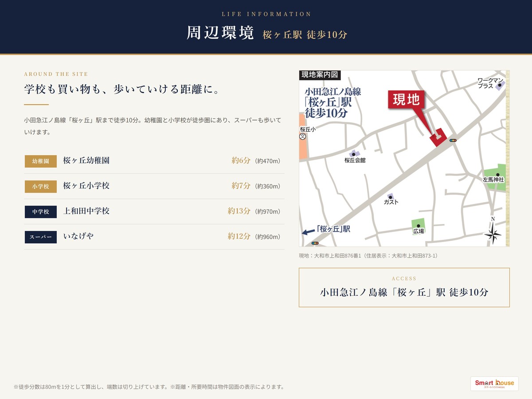Click the 周辺環境 header title
This screenshot has width=532, height=399.
(x=220, y=33)
